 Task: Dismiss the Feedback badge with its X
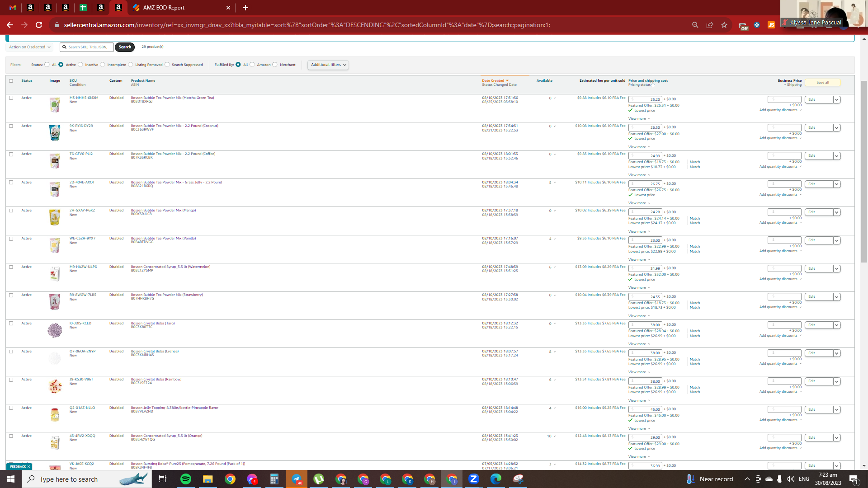pos(28,467)
